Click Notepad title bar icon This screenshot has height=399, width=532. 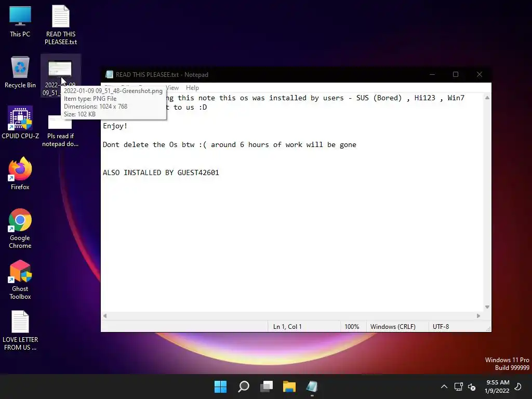pos(109,74)
